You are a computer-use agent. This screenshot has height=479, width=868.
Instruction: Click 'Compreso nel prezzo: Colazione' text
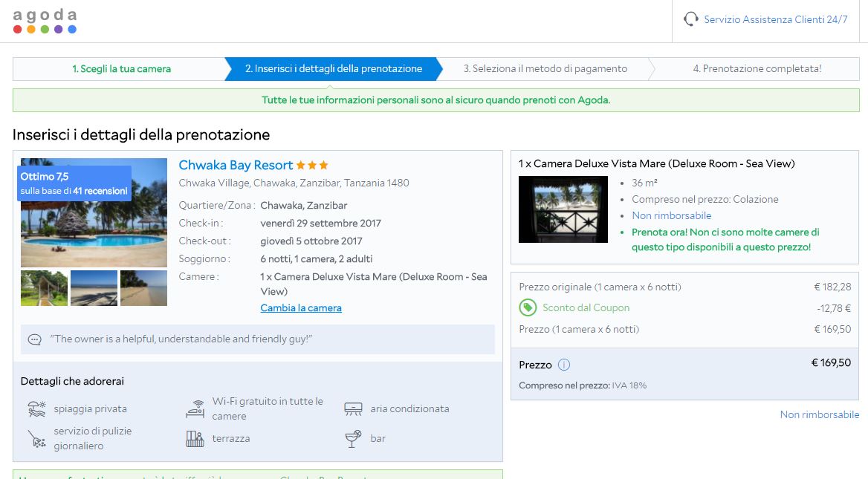click(x=705, y=199)
